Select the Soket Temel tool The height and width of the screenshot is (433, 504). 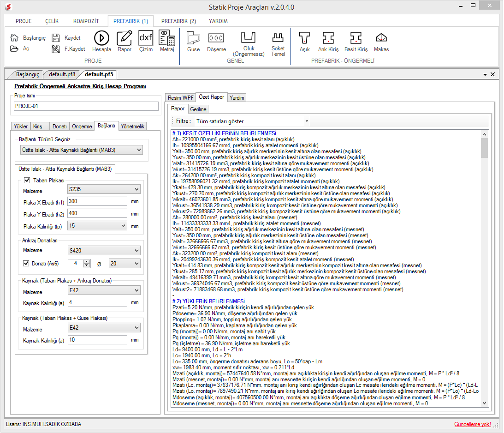[x=278, y=44]
